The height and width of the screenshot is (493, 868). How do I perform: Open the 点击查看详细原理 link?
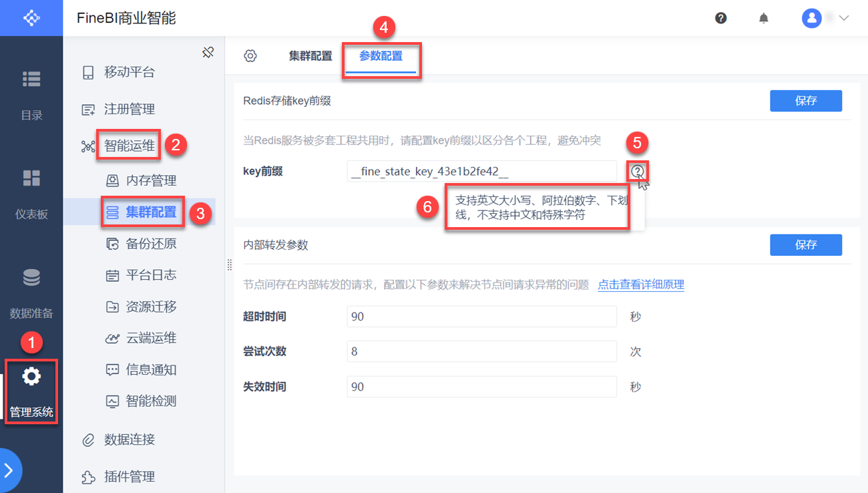[x=641, y=285]
